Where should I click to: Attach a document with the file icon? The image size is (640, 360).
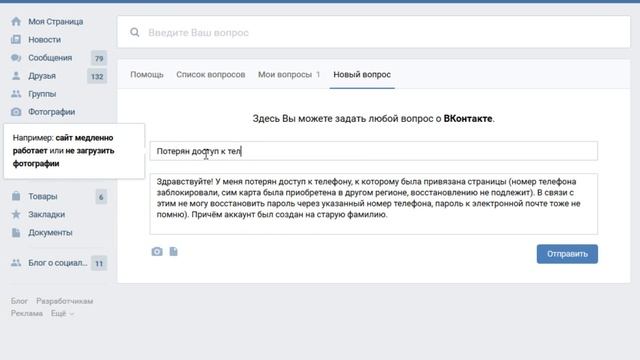click(173, 251)
